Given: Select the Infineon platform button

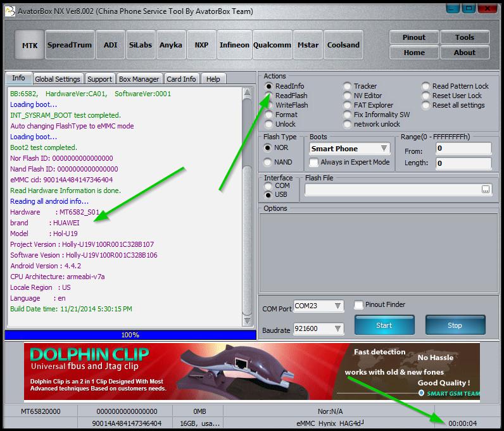Looking at the screenshot, I should (234, 45).
